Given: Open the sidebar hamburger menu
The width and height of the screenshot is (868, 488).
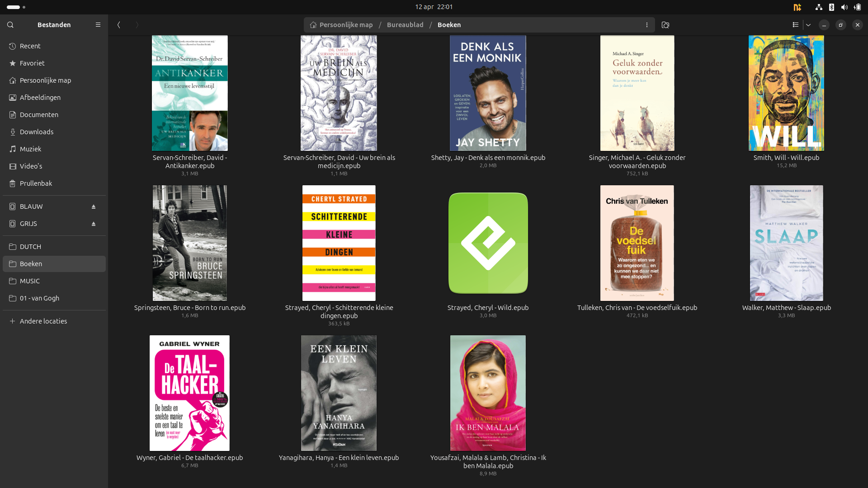Looking at the screenshot, I should pos(98,25).
